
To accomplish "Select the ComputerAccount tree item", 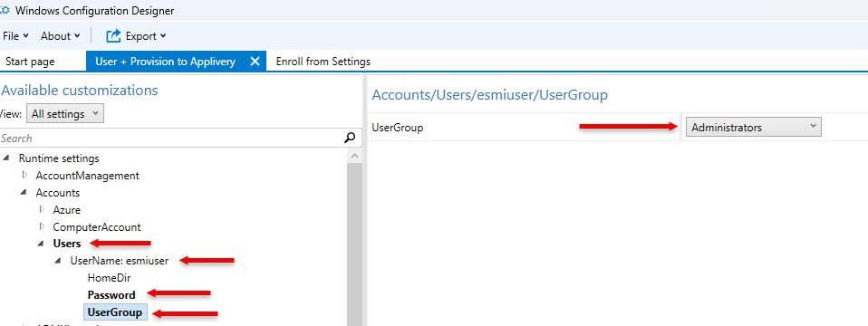I will pos(97,227).
